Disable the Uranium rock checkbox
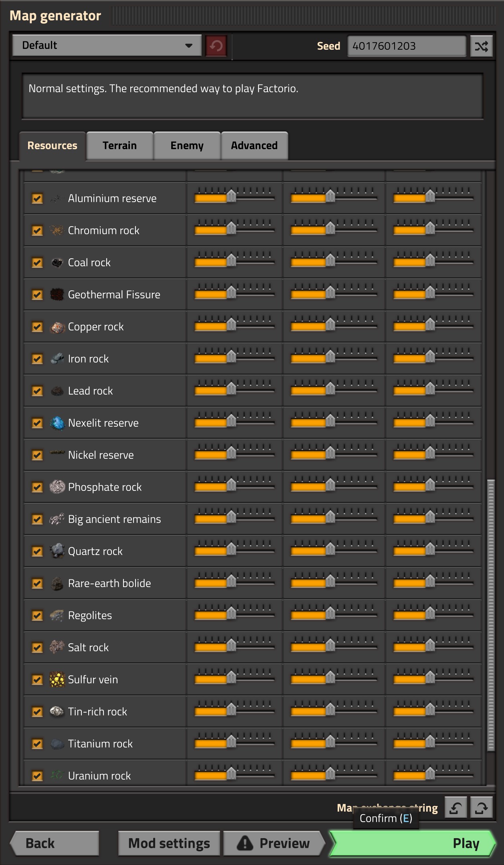 coord(37,776)
